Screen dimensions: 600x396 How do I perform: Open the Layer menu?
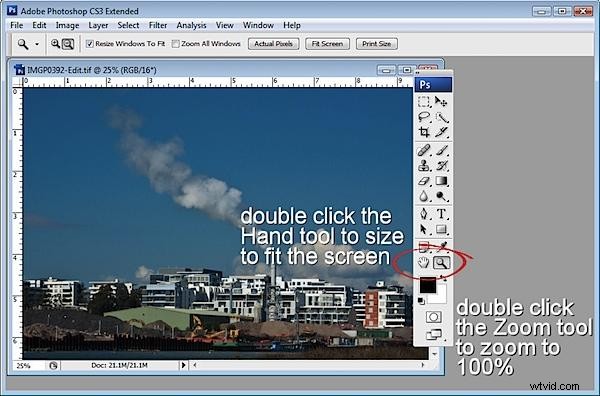pyautogui.click(x=98, y=25)
